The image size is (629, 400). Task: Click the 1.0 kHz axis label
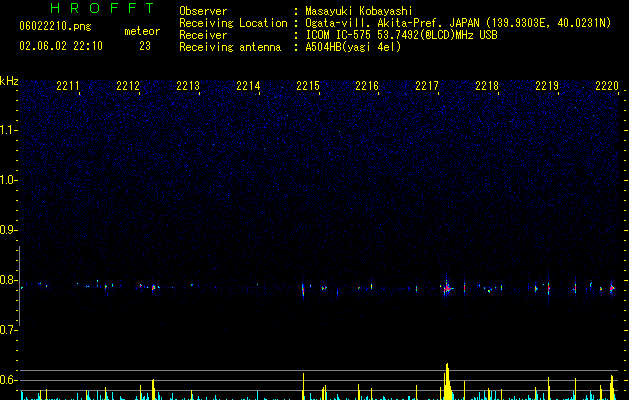pos(9,180)
